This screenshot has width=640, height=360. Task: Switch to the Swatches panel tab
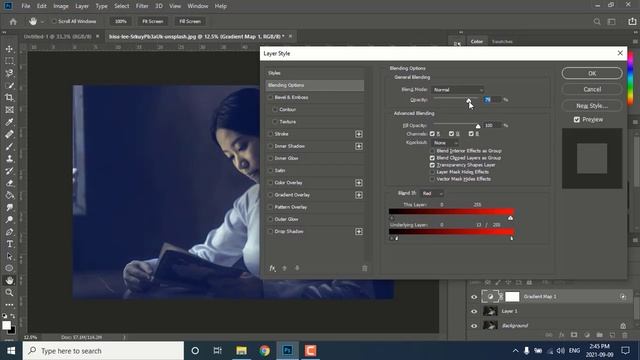pos(502,42)
